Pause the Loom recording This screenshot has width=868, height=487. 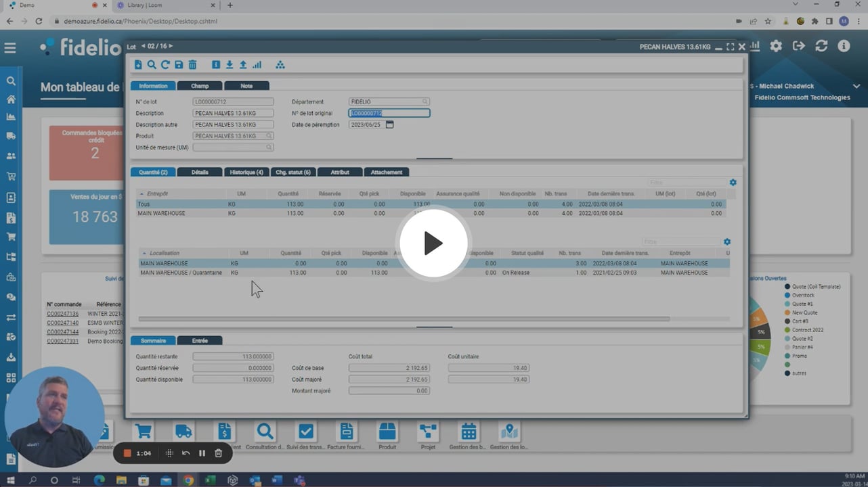[202, 453]
